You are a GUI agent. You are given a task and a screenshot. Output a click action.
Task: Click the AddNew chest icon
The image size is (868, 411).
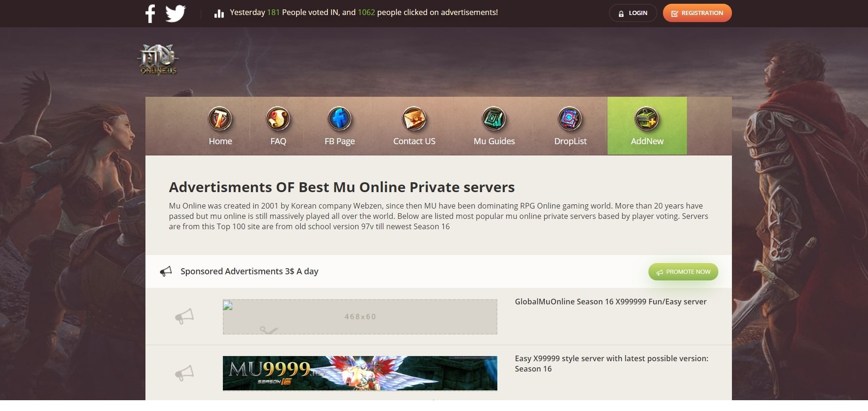point(647,118)
